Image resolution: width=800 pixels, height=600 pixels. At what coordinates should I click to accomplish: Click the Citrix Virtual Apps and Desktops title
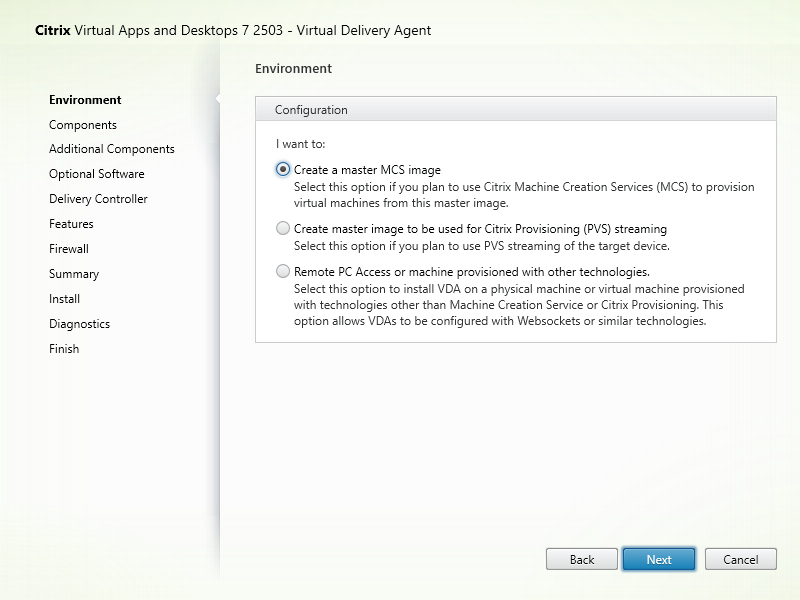click(x=233, y=30)
